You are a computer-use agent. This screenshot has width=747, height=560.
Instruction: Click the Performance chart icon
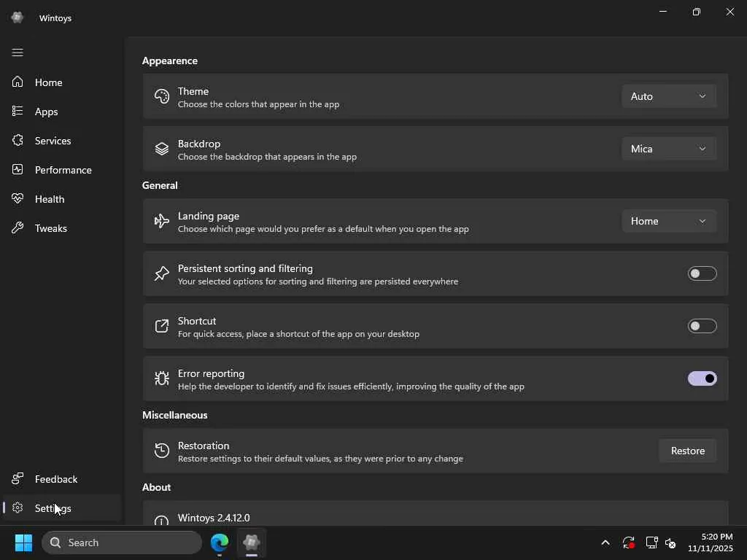tap(18, 169)
